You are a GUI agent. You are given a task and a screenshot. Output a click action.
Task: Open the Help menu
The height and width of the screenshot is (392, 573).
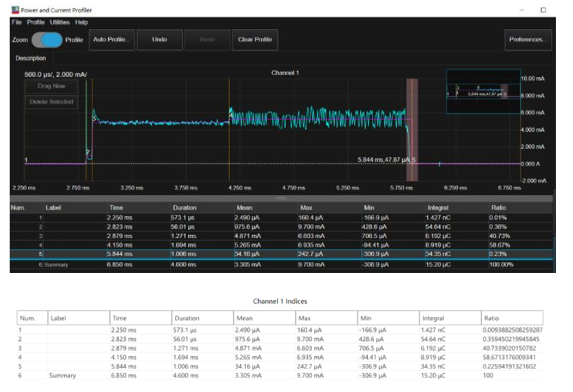coord(81,23)
